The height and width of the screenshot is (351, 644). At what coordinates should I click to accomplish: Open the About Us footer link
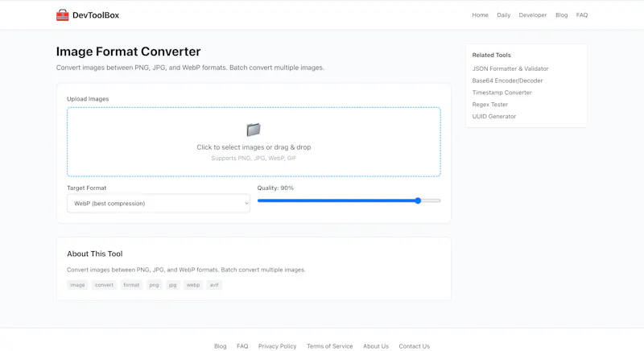pyautogui.click(x=376, y=346)
